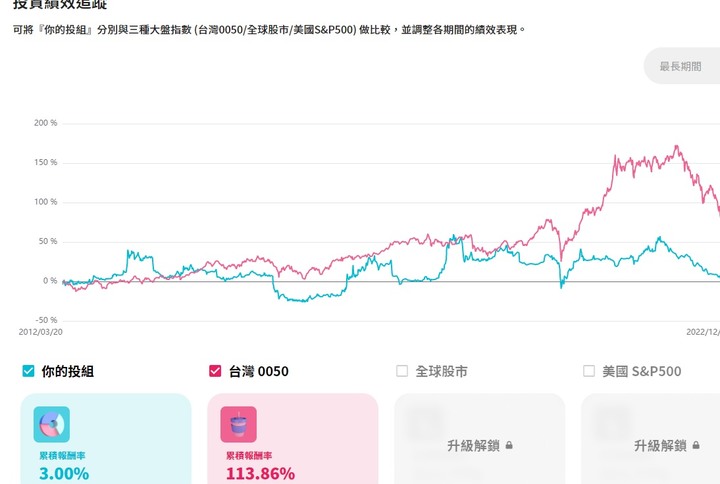The image size is (720, 484).
Task: Uncheck the 你的投組 checkbox
Action: [x=28, y=371]
